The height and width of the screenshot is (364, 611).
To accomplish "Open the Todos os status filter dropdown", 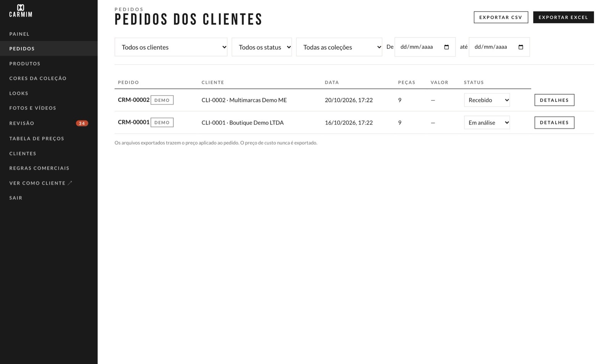I will pyautogui.click(x=262, y=47).
